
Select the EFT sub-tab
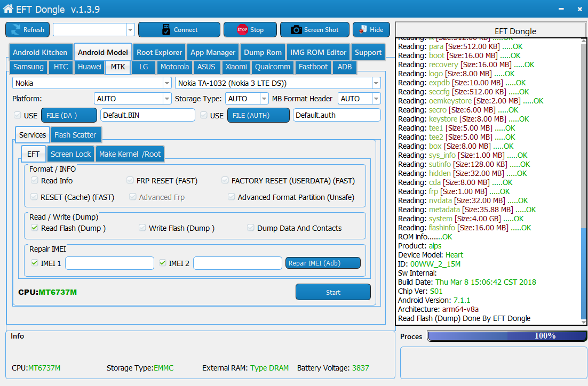34,154
